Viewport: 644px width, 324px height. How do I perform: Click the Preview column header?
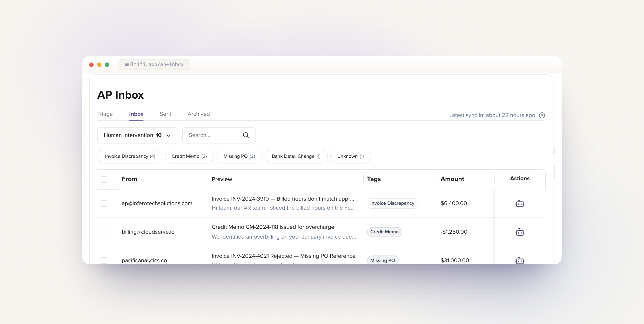pyautogui.click(x=222, y=179)
